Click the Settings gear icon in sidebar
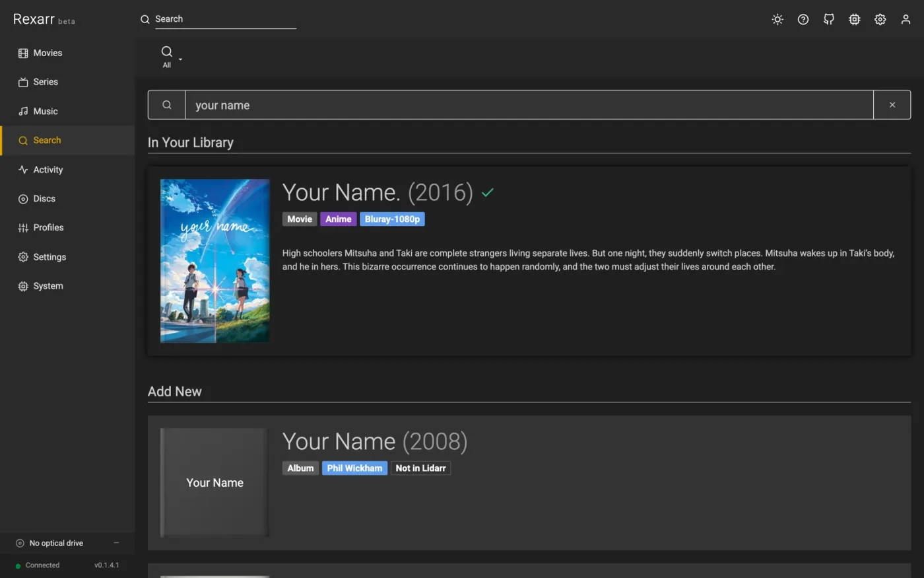Image resolution: width=924 pixels, height=578 pixels. (23, 257)
